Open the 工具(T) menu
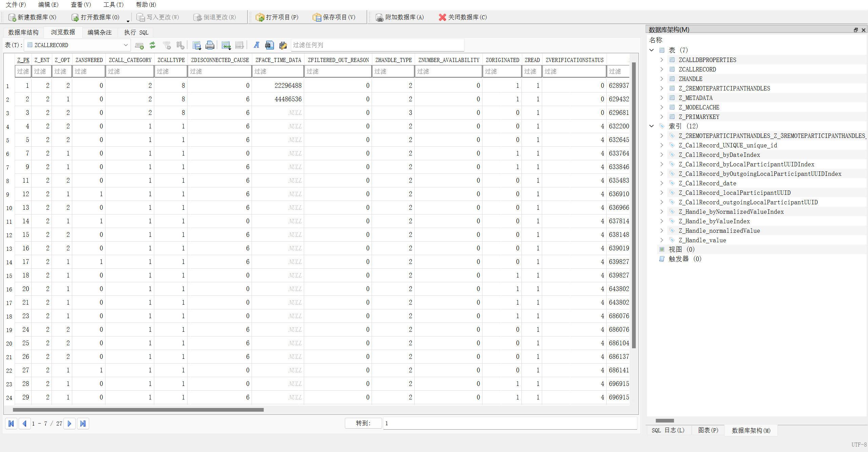The height and width of the screenshot is (452, 868). click(x=113, y=5)
